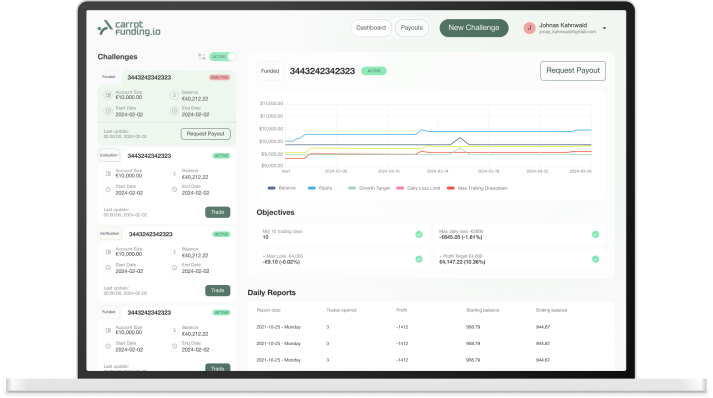
Task: Click Balance dollar icon in bottom Funded card
Action: coord(174,330)
